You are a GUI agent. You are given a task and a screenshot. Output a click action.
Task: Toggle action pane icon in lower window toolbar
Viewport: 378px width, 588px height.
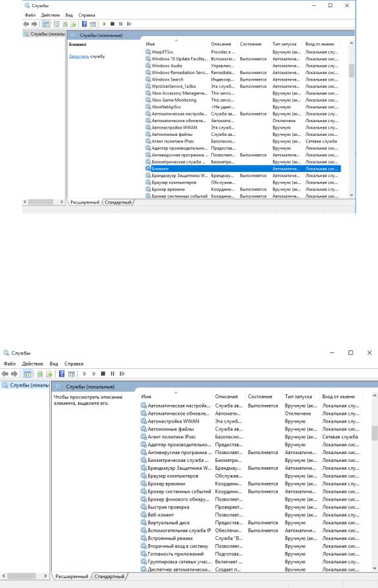72,373
